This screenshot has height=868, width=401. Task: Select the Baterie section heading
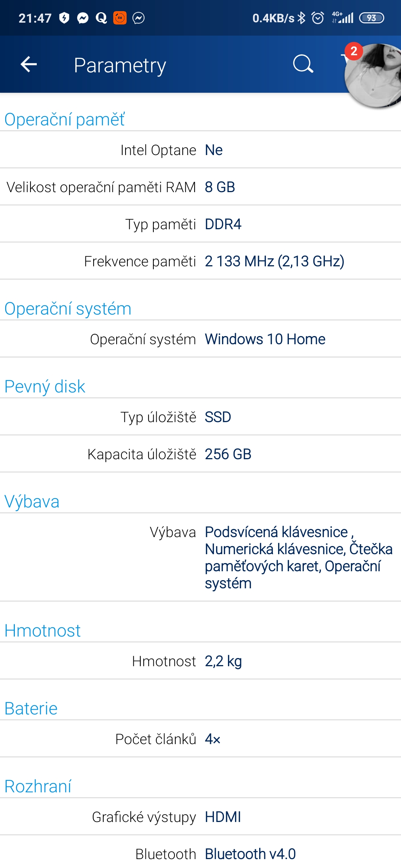[x=31, y=708]
